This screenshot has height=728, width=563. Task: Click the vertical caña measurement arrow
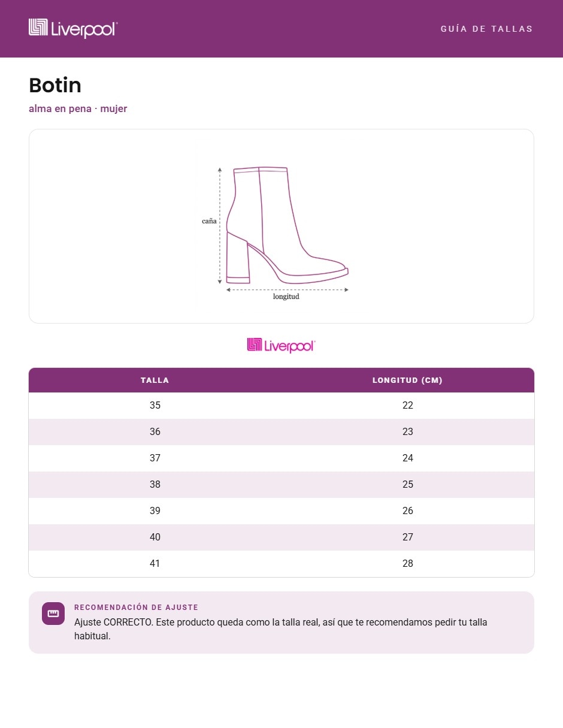[220, 225]
